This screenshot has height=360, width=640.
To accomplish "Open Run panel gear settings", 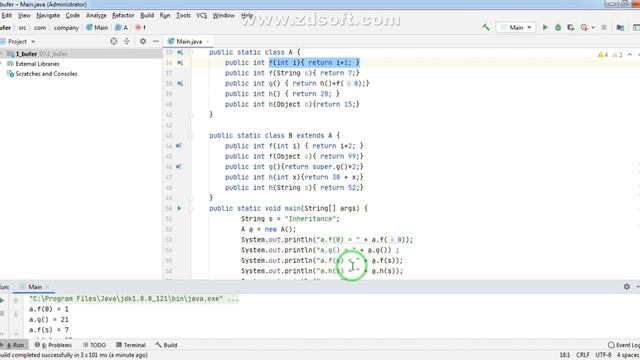I will [627, 287].
